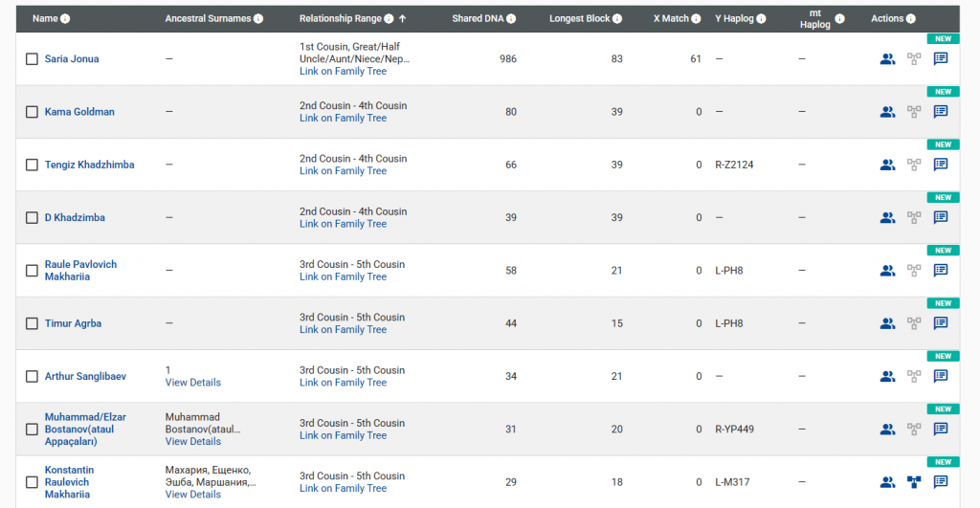980x508 pixels.
Task: Click the info icon beside mt Haplog header
Action: (x=839, y=19)
